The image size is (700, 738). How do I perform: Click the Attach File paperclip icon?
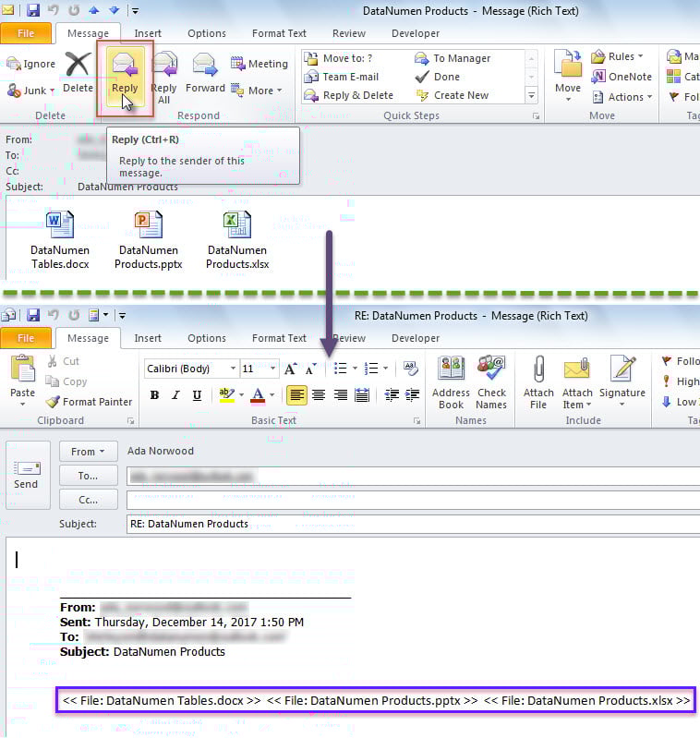(x=538, y=382)
